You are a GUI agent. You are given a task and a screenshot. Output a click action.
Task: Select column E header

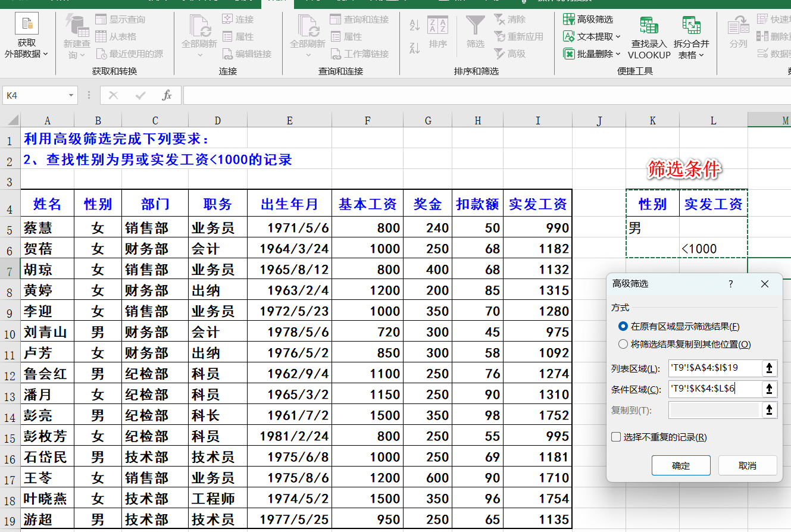[289, 121]
